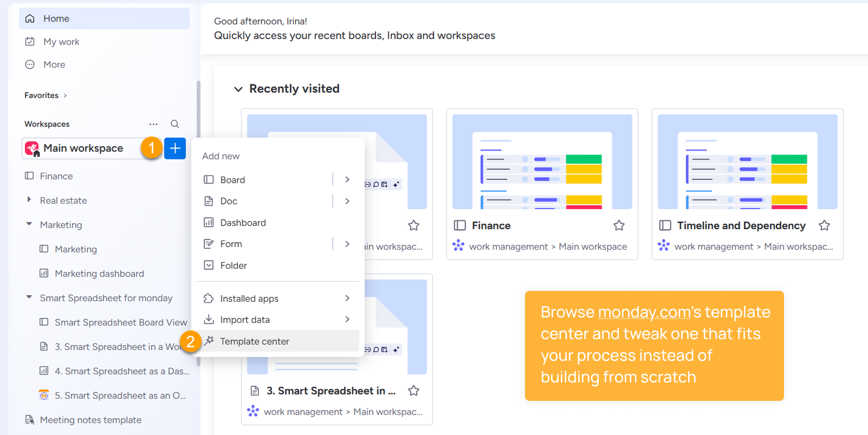Screen dimensions: 868x435
Task: Expand the Real estate folder
Action: [x=29, y=200]
